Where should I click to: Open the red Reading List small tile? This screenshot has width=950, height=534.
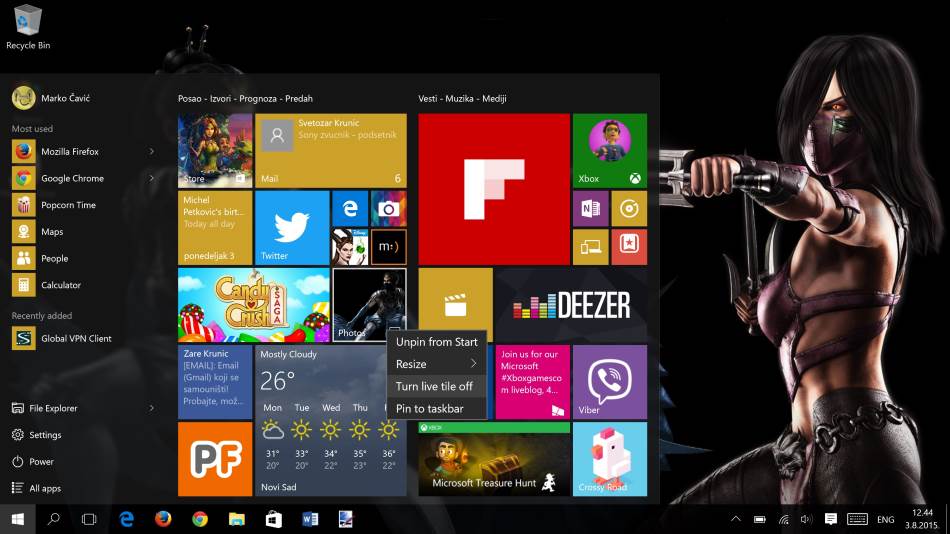629,247
